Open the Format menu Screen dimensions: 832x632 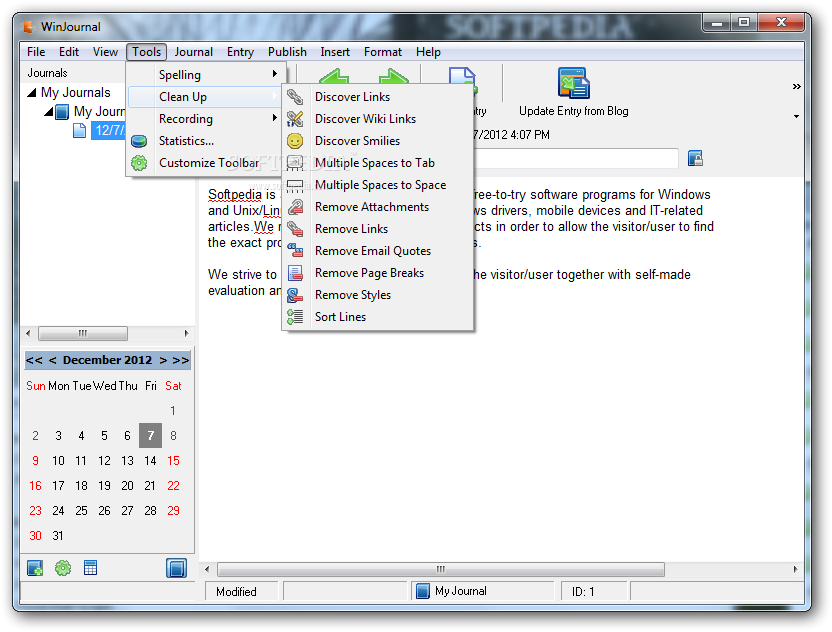pos(383,52)
